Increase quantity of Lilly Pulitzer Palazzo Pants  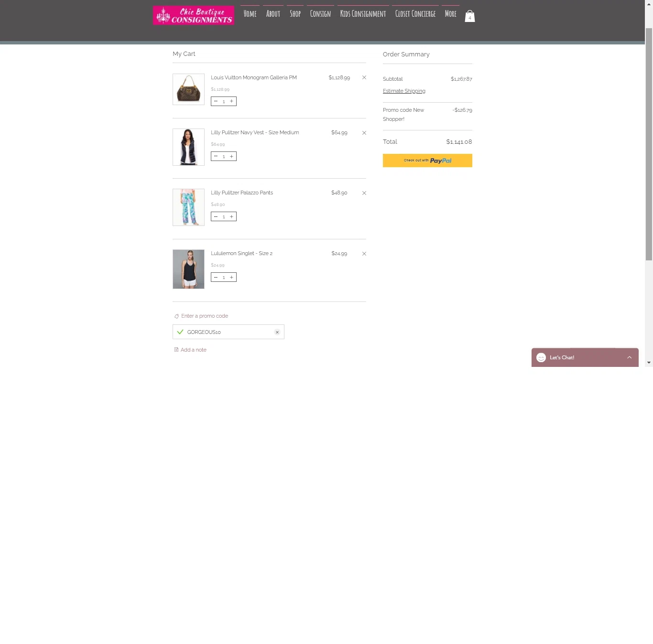232,216
